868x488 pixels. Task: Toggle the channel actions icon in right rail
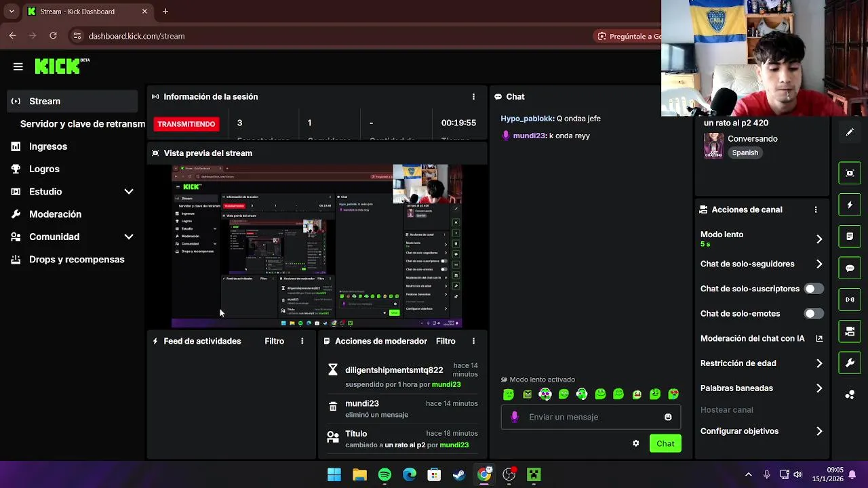[x=850, y=331]
